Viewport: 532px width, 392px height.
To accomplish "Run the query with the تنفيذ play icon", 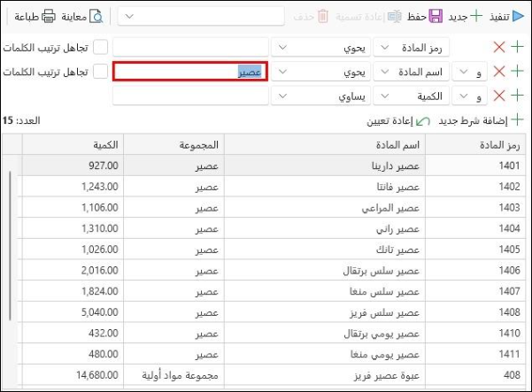I will [518, 16].
